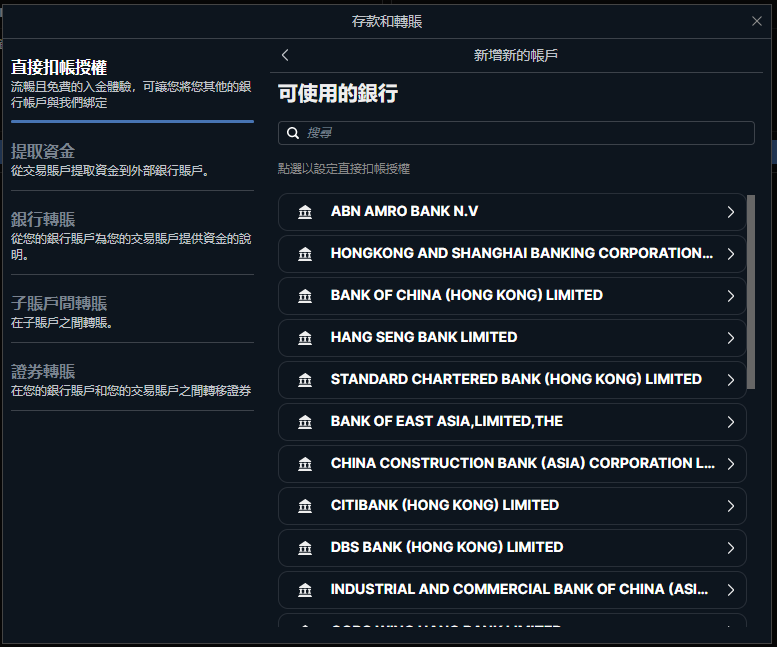
Task: Pick CHINA CONSTRUCTION BANK (ASIA) CORPORATION entry
Action: [512, 464]
